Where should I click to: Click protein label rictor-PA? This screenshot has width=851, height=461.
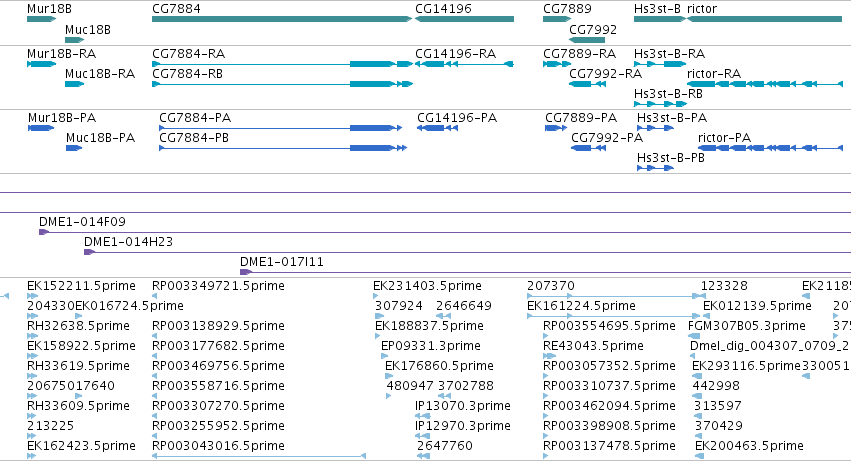point(725,138)
